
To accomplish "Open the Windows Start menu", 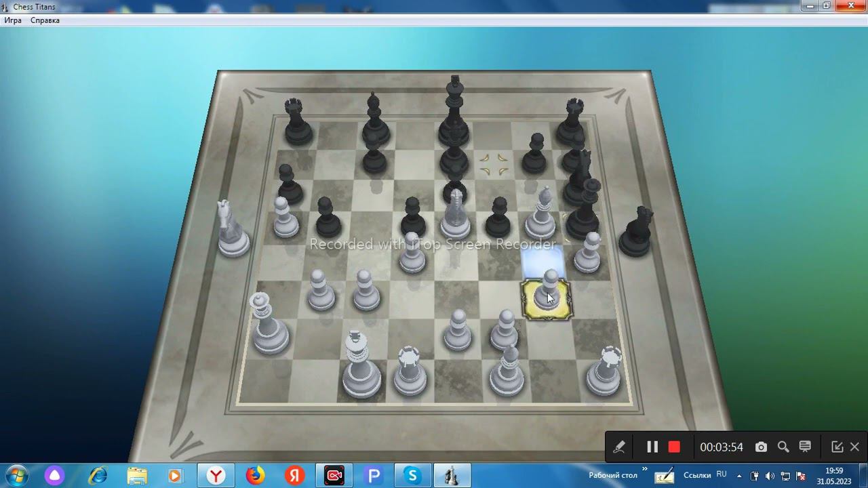I will click(16, 475).
